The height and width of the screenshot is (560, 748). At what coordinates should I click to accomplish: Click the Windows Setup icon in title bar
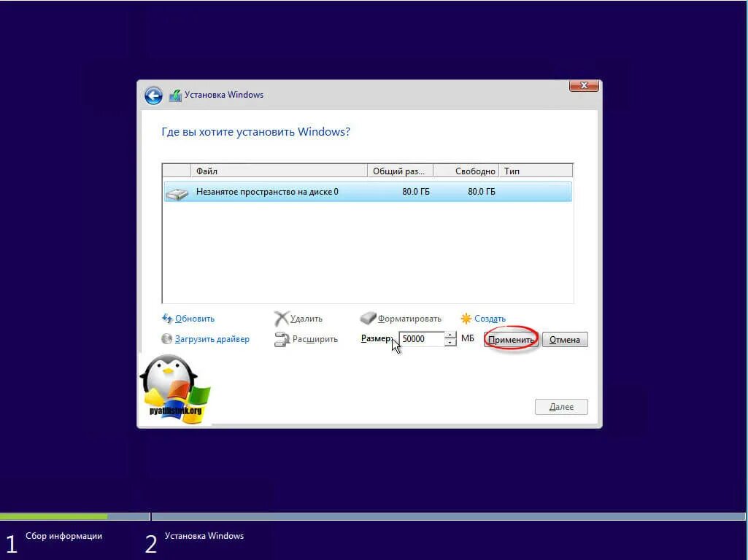pyautogui.click(x=176, y=96)
